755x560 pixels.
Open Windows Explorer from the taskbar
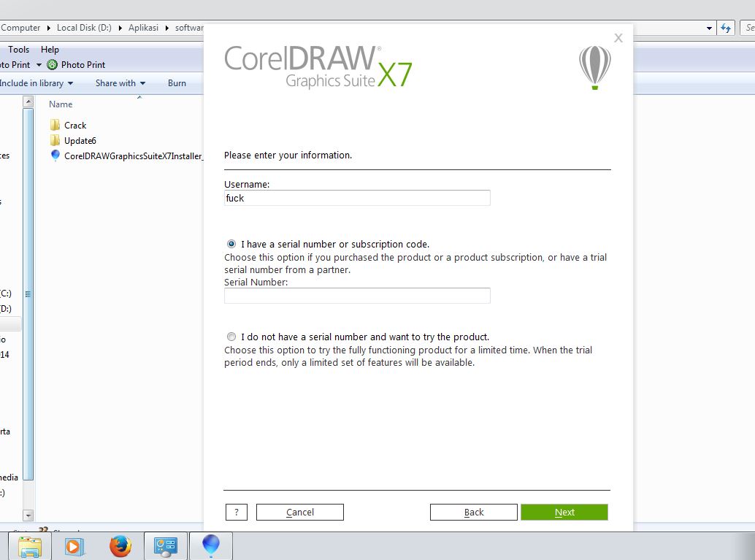(x=30, y=547)
